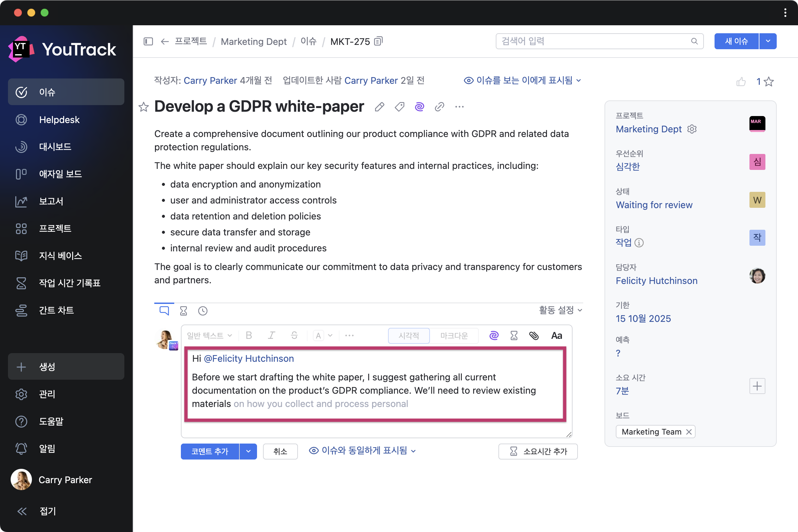Click the 심각한 priority color badge

tap(757, 162)
